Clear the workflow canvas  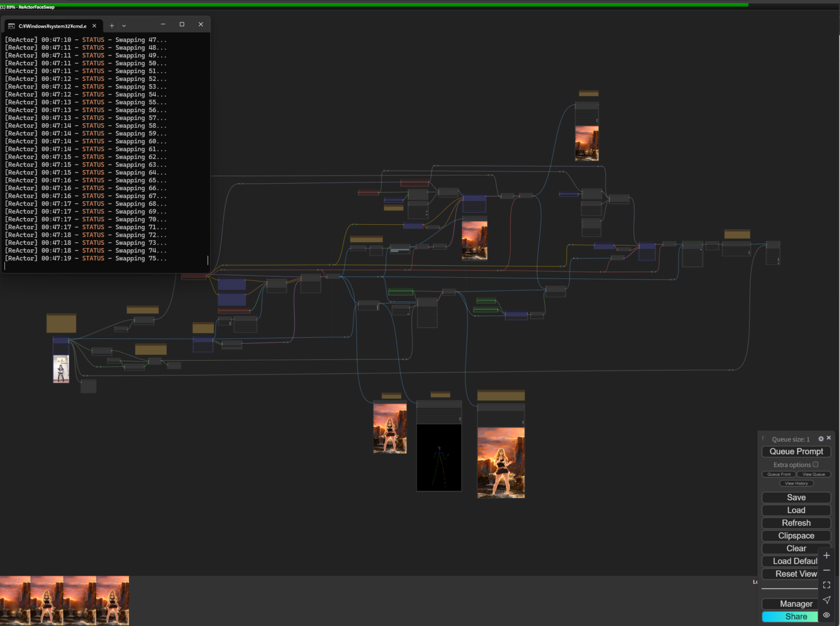pyautogui.click(x=796, y=548)
